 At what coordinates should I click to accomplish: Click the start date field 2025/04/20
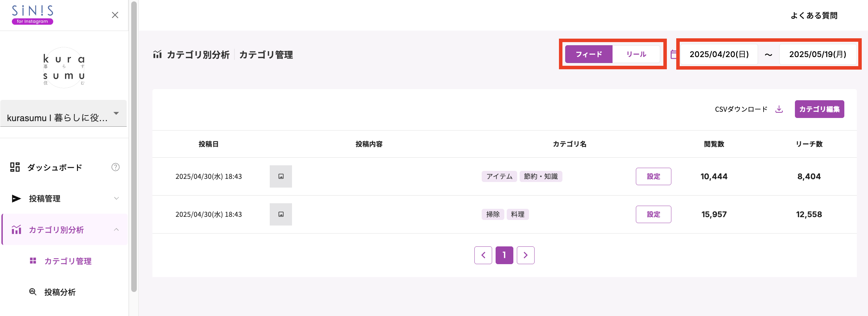pos(719,54)
